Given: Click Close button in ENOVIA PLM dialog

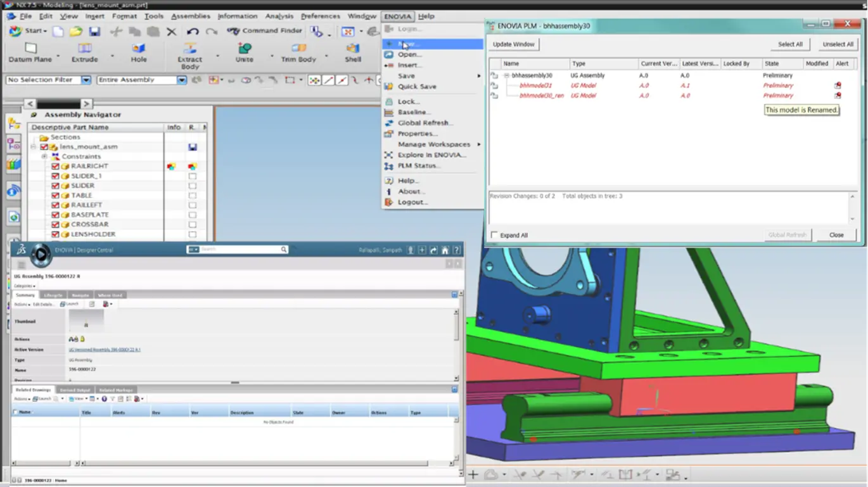Looking at the screenshot, I should 836,235.
